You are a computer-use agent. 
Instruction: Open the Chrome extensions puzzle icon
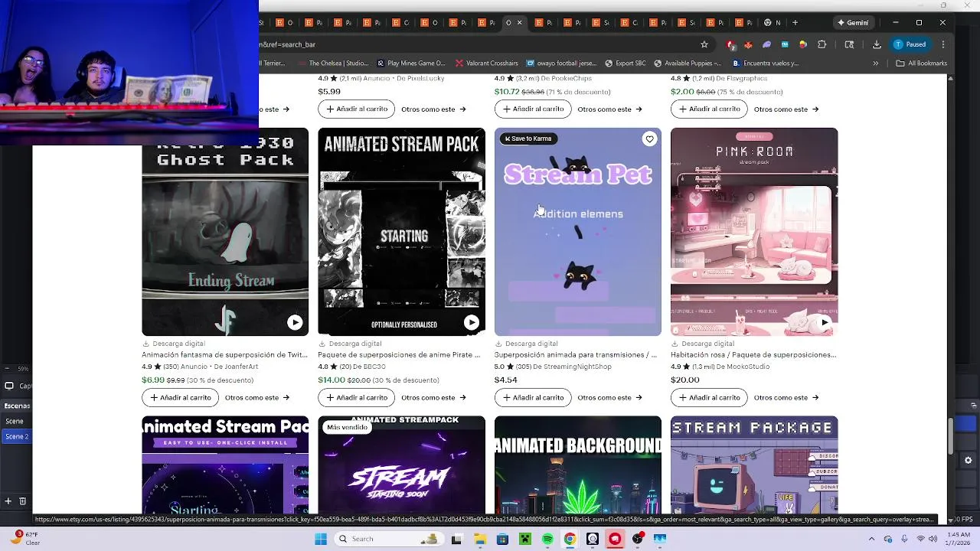(x=822, y=44)
